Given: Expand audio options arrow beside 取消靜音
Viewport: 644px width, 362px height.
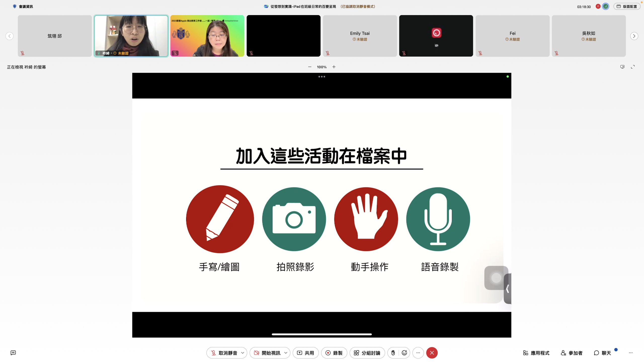Looking at the screenshot, I should (x=243, y=353).
